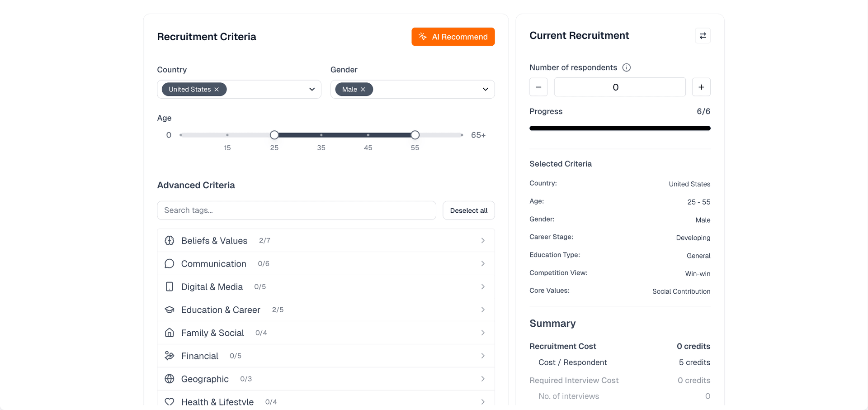Increase the number of respondents with plus
868x410 pixels.
701,87
